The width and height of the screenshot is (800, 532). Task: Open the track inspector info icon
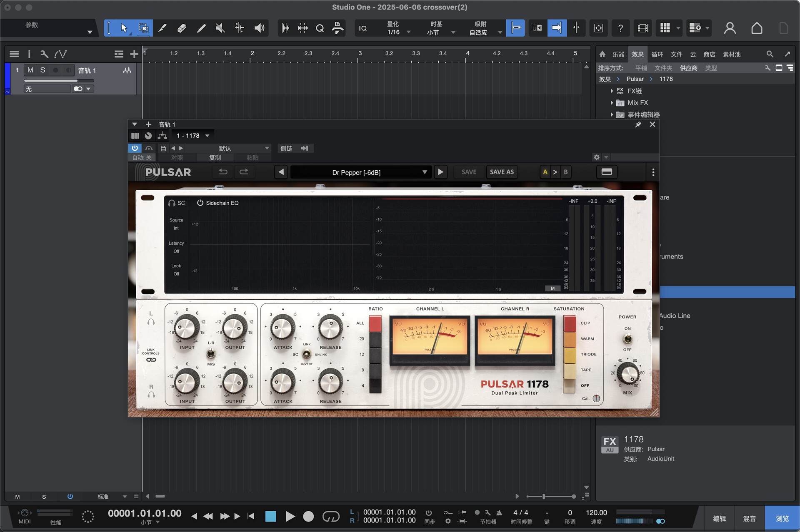coord(29,54)
